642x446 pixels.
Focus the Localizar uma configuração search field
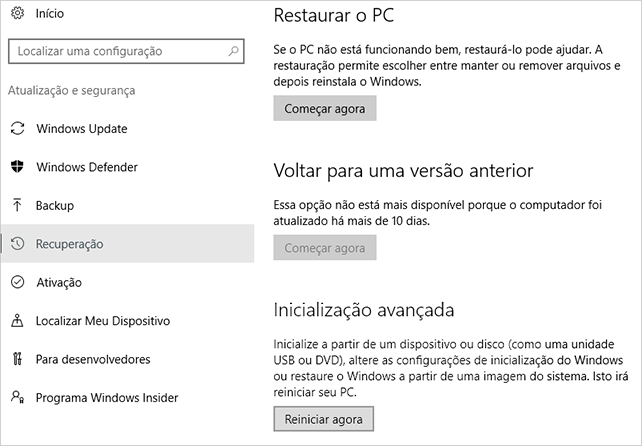[126, 51]
